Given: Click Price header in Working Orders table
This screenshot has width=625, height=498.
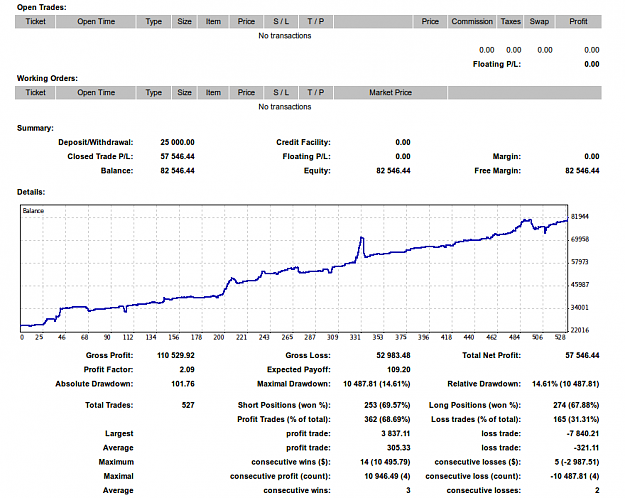Looking at the screenshot, I should 246,93.
